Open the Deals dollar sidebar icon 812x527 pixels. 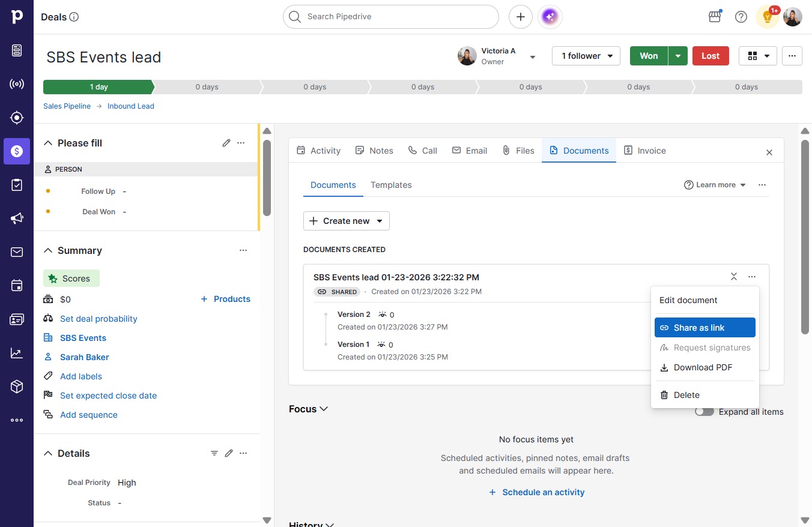(x=17, y=151)
